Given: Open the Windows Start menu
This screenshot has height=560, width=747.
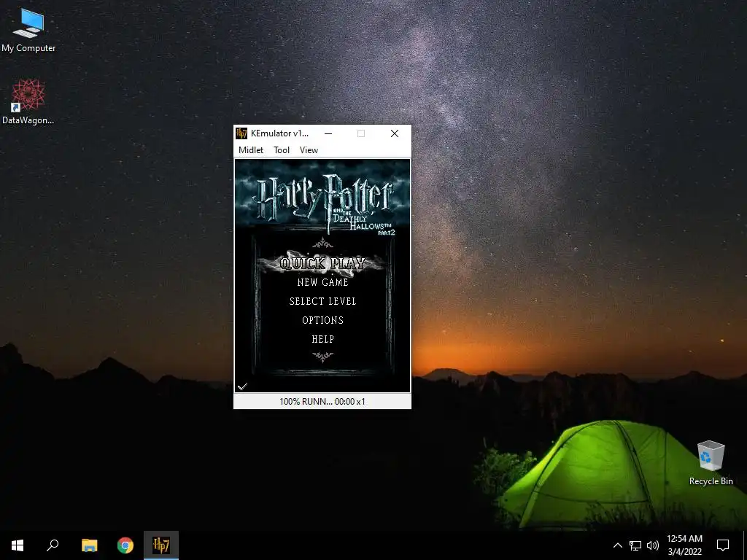Looking at the screenshot, I should [x=18, y=545].
